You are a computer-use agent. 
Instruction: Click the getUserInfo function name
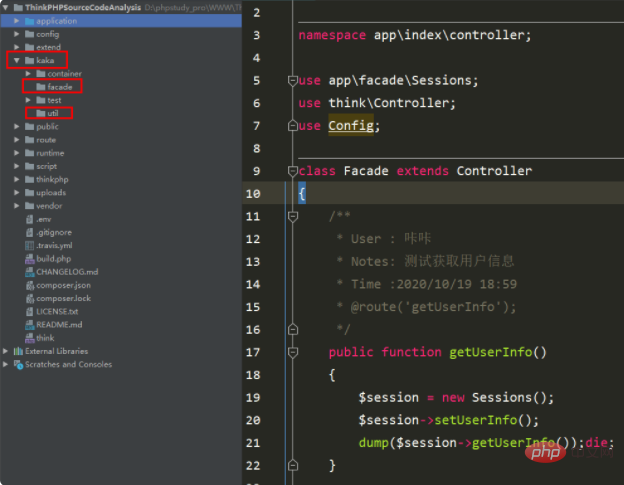[491, 353]
